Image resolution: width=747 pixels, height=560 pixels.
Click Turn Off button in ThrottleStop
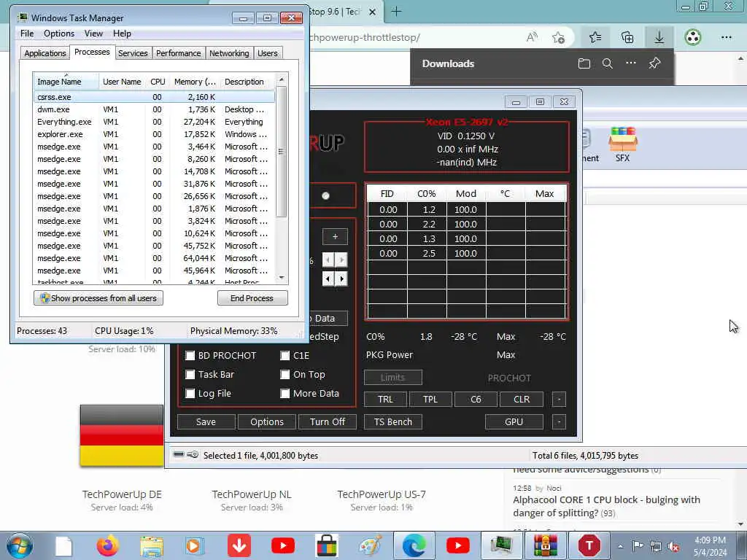click(x=328, y=422)
